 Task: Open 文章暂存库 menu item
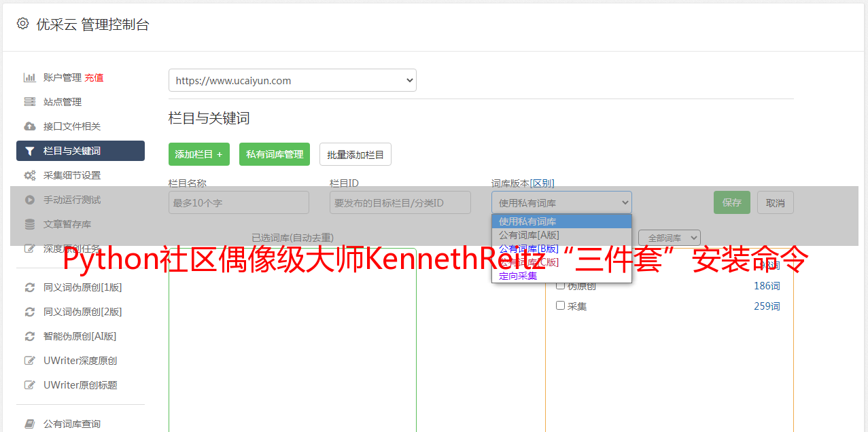pyautogui.click(x=67, y=224)
